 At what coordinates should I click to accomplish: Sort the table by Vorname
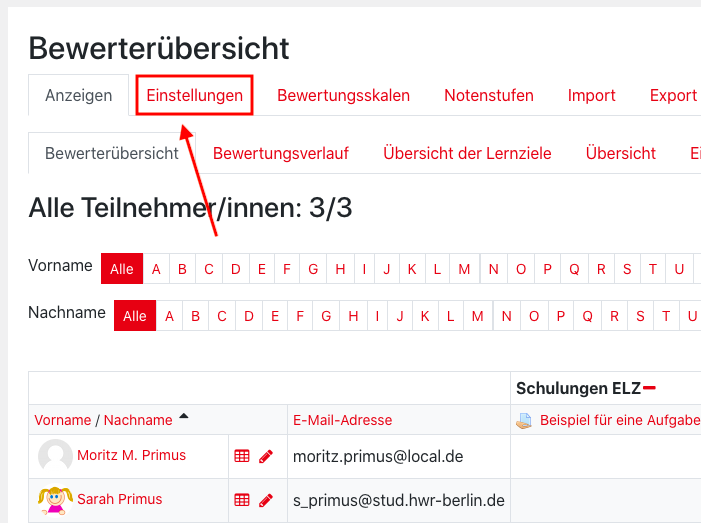(62, 420)
